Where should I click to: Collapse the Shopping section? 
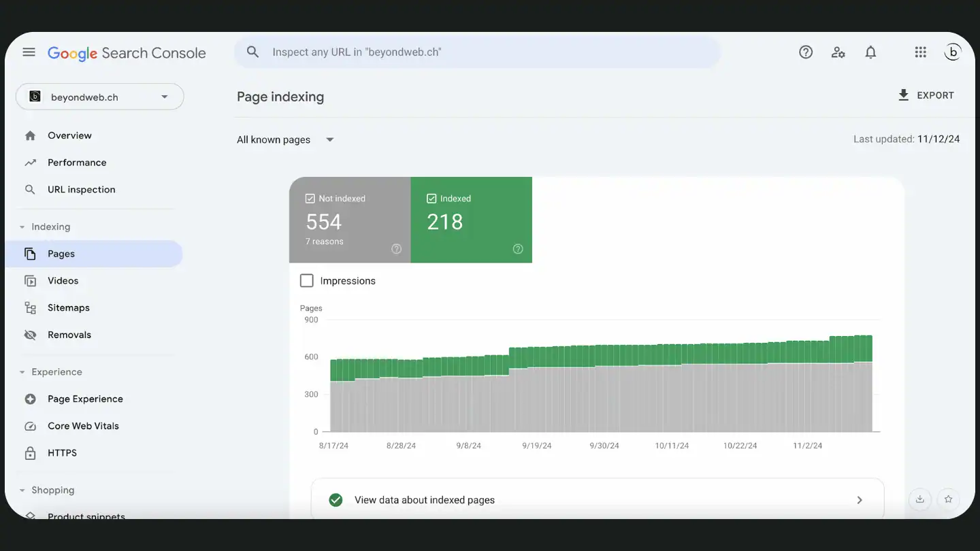click(22, 490)
